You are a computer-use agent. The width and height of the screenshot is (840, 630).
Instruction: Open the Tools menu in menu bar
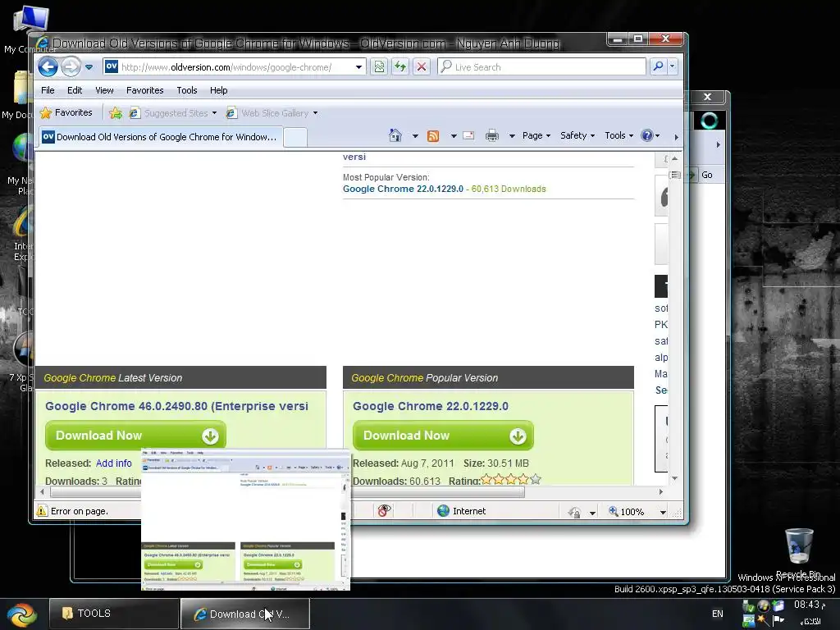187,90
